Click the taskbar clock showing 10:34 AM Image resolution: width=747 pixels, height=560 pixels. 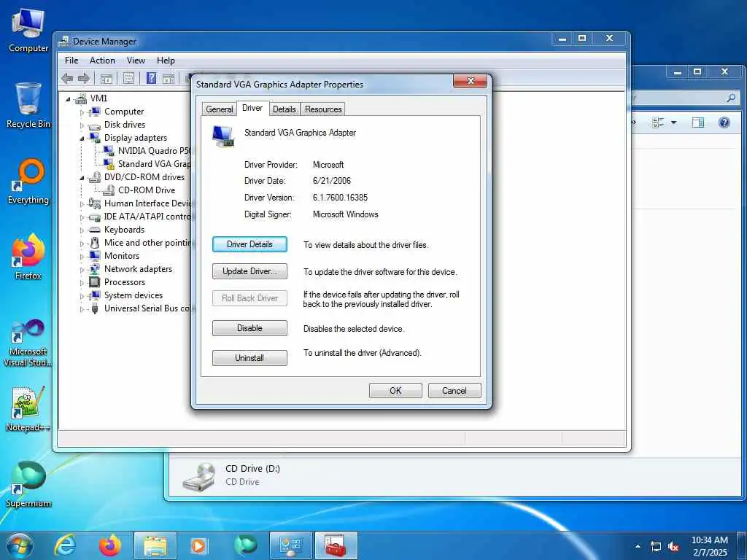point(709,545)
